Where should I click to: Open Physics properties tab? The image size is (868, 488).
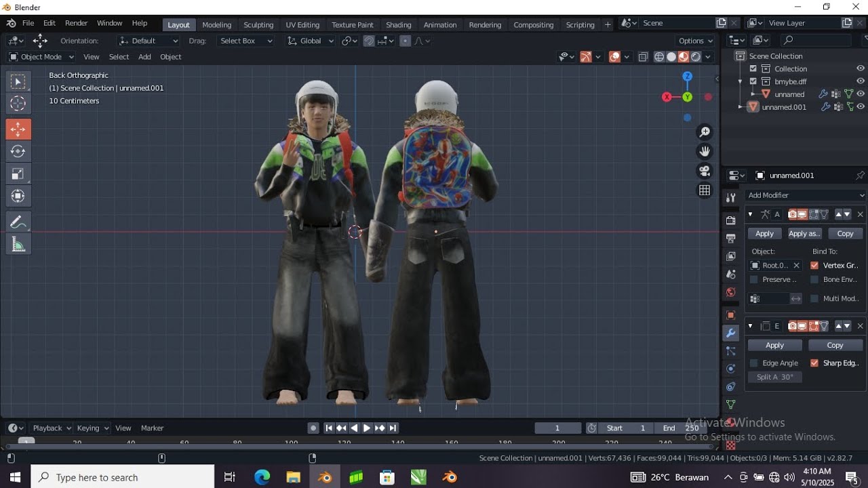731,369
